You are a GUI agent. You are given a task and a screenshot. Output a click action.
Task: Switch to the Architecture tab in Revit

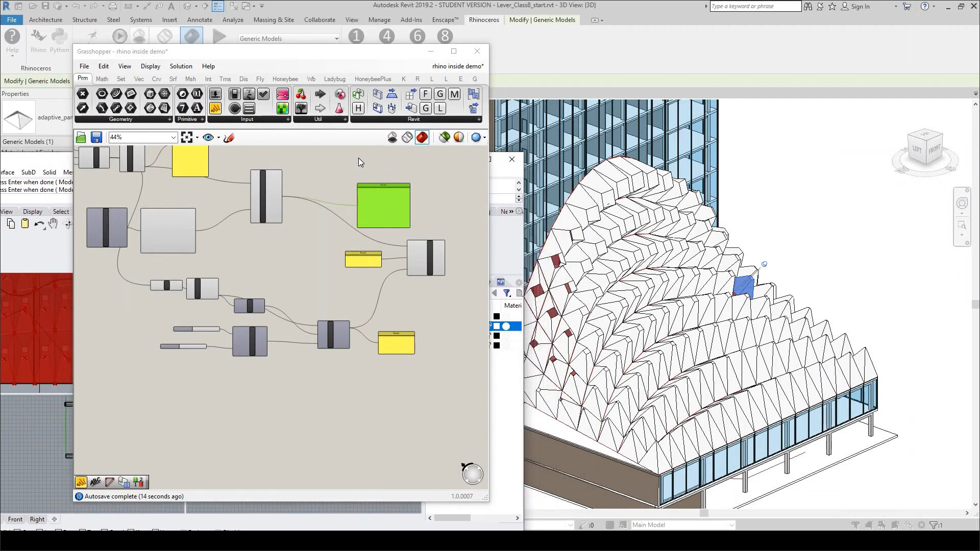coord(45,19)
